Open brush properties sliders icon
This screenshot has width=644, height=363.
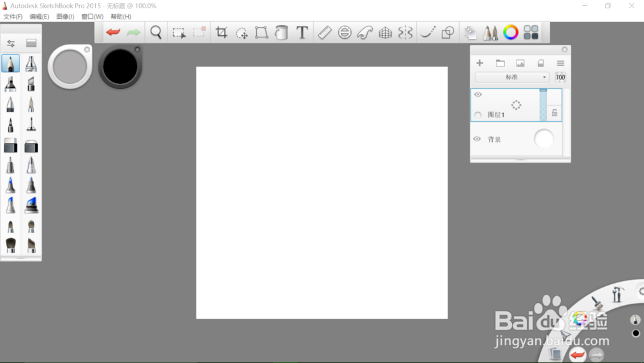11,43
